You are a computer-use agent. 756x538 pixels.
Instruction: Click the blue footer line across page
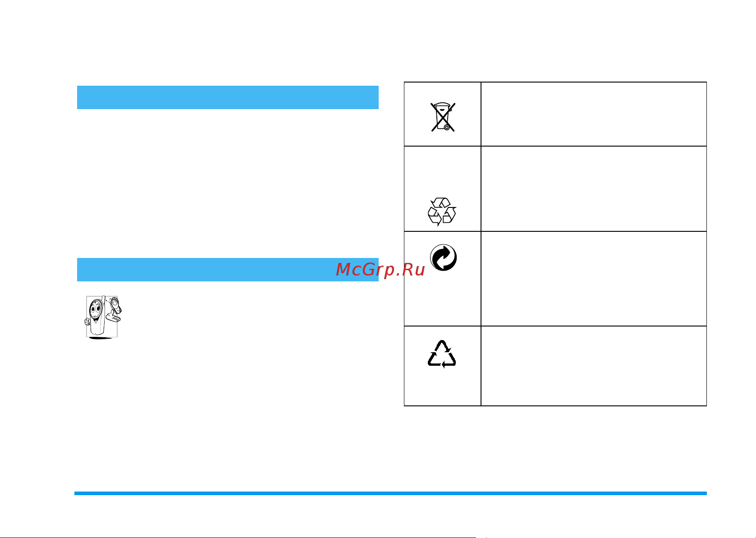point(390,493)
